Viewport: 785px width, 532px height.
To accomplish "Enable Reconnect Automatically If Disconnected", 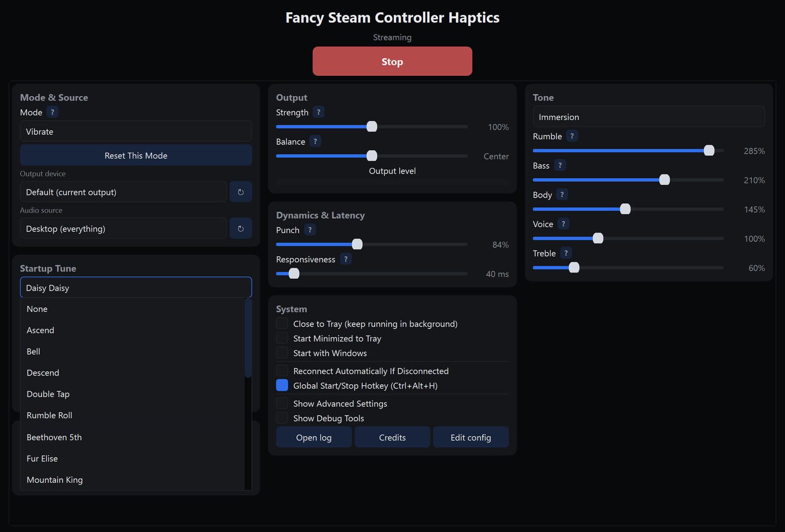I will tap(282, 371).
